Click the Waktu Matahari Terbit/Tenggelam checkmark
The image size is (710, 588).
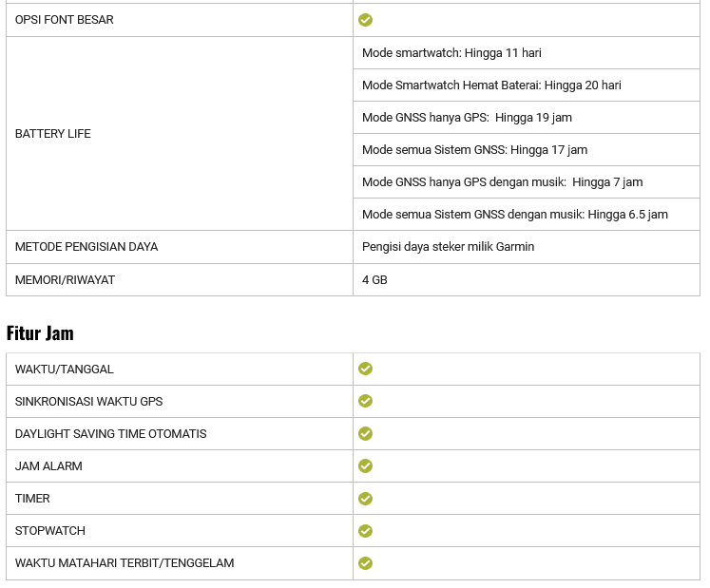click(x=366, y=562)
